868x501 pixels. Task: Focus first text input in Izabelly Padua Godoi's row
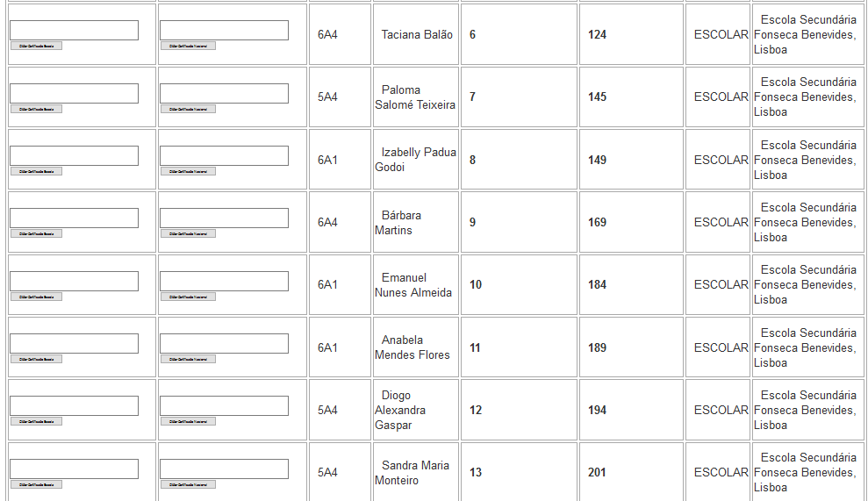[74, 155]
